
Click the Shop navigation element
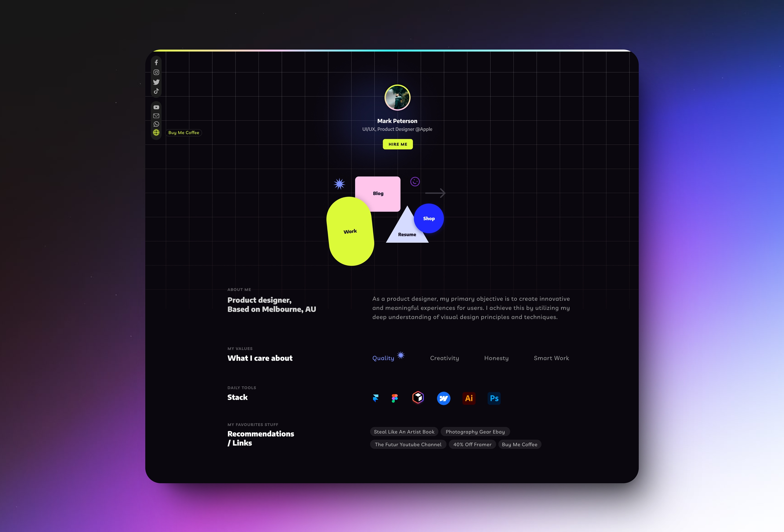428,218
